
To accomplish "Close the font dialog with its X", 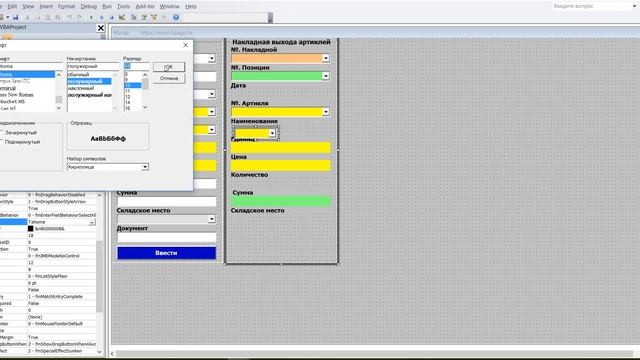I will [185, 45].
